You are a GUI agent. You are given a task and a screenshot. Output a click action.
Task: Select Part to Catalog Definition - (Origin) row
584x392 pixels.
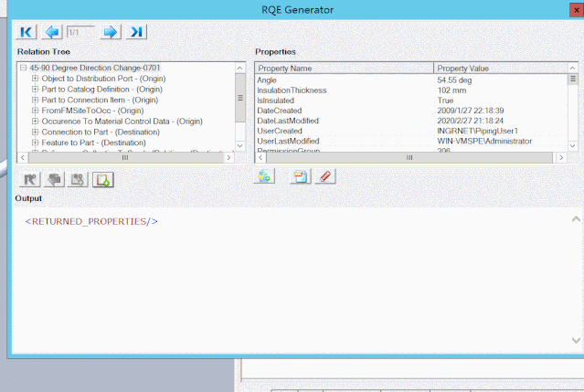coord(102,90)
